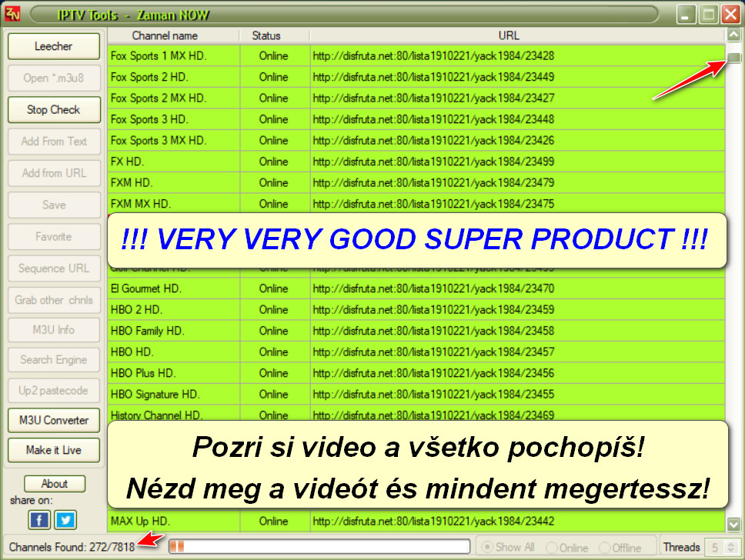Image resolution: width=745 pixels, height=560 pixels.
Task: Click Open *.m3u8 button
Action: pyautogui.click(x=54, y=78)
